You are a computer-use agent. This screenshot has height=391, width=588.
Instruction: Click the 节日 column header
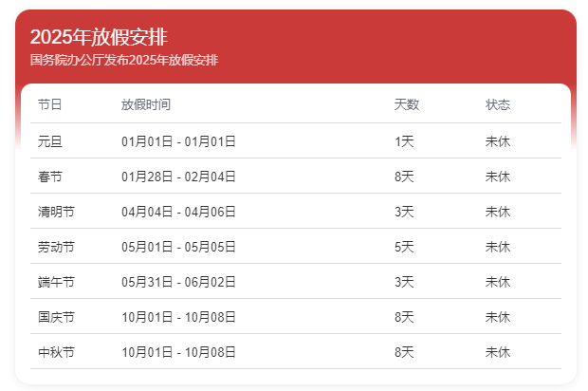coord(50,104)
